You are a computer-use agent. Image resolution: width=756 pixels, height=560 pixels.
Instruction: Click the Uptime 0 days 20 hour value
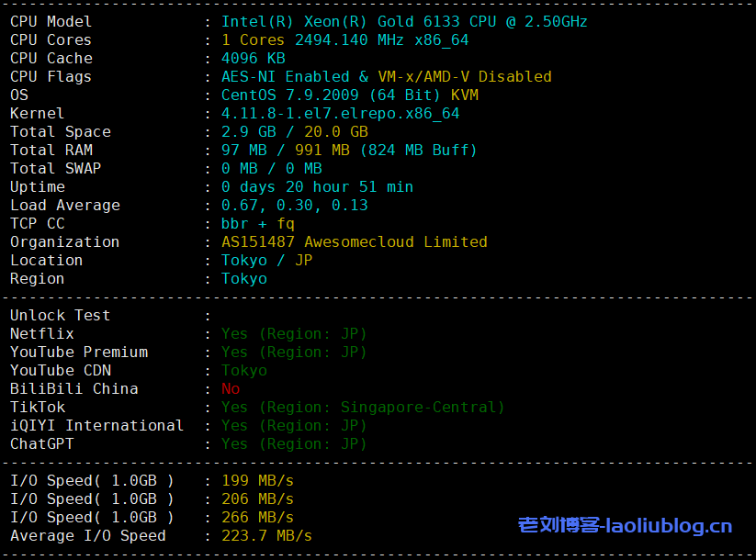click(x=317, y=186)
